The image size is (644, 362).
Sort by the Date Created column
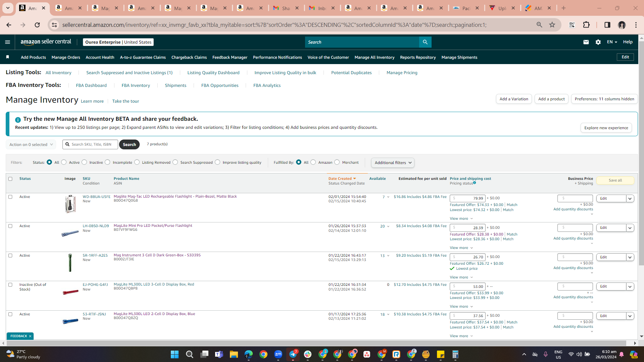[342, 178]
